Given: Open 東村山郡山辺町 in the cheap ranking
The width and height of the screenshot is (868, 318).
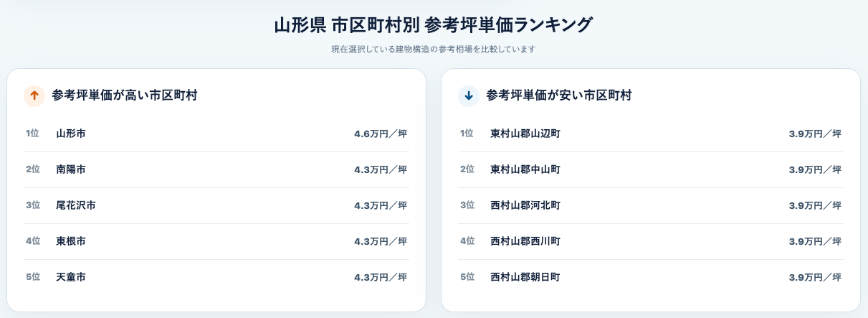Looking at the screenshot, I should coord(651,134).
